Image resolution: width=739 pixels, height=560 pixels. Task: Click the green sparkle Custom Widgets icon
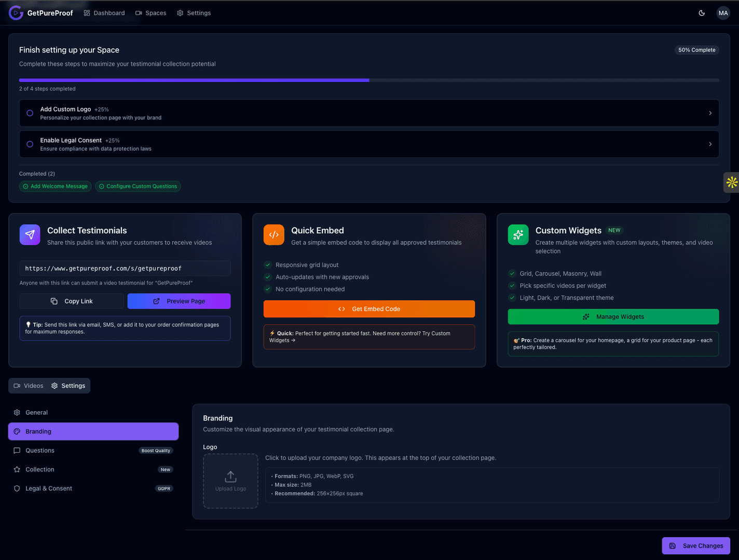click(518, 235)
